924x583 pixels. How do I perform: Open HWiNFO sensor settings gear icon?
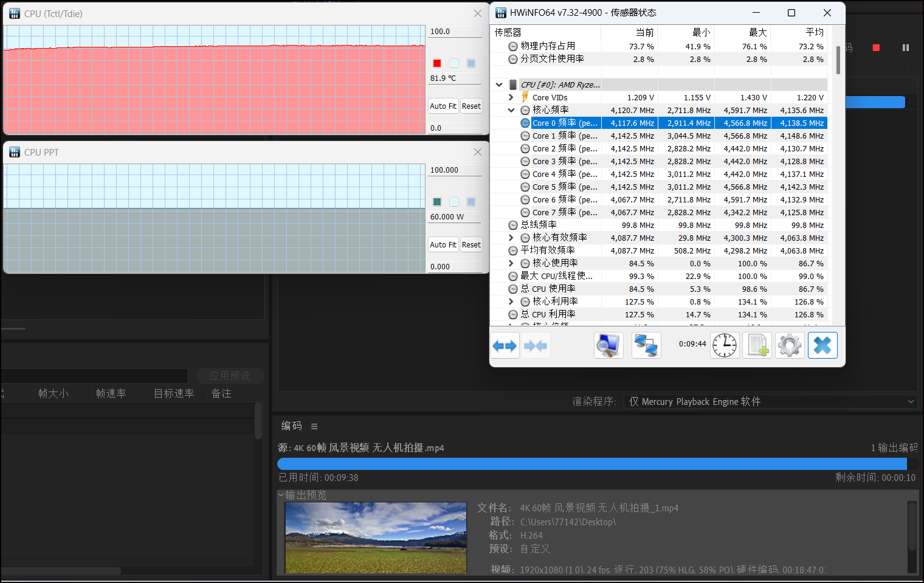(790, 346)
